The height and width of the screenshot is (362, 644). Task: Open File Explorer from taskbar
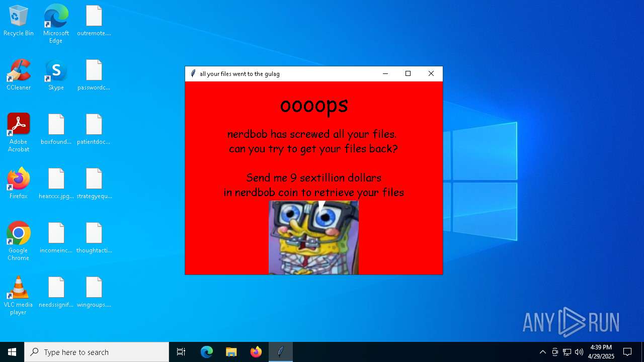coord(231,352)
